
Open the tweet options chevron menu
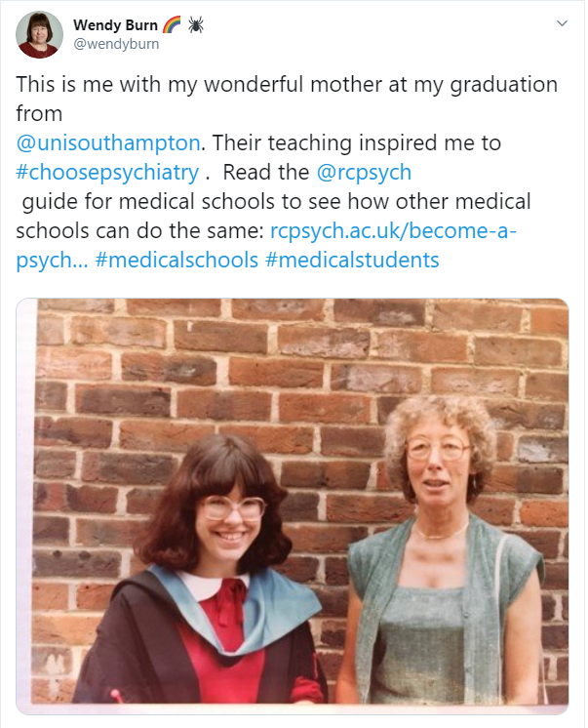tap(562, 22)
